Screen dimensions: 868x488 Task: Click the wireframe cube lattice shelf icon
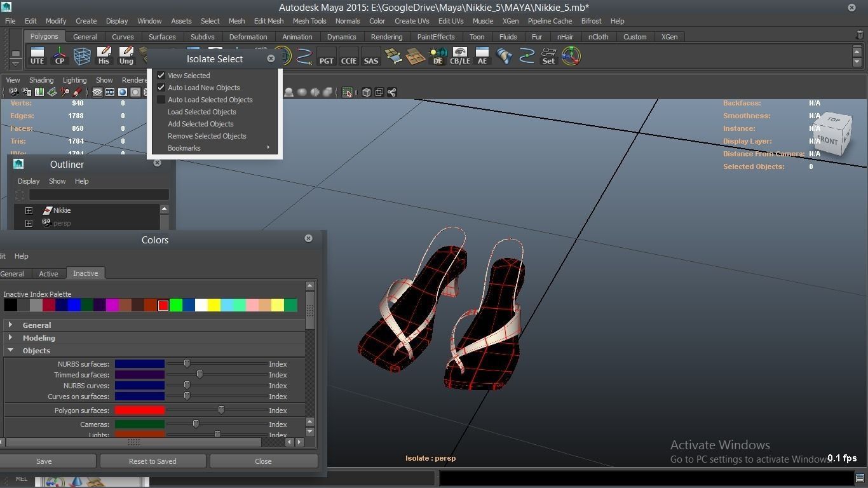click(x=82, y=56)
